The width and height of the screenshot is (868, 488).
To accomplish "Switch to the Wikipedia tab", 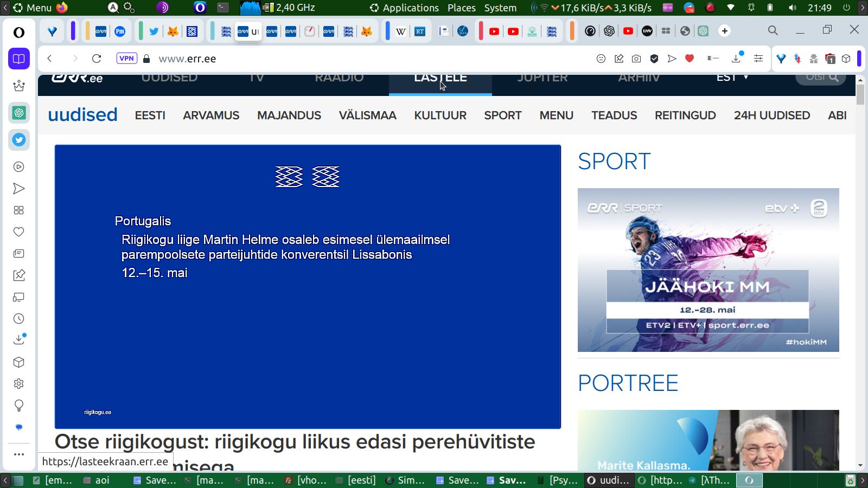I will click(401, 31).
